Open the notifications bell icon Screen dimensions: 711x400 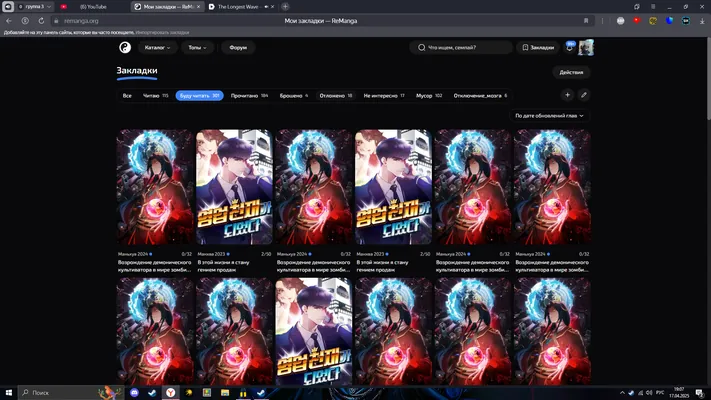570,47
